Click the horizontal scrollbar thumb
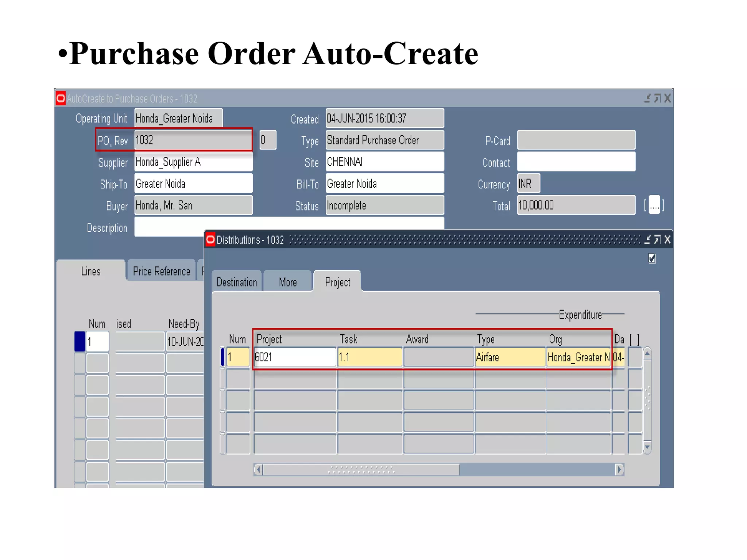The width and height of the screenshot is (747, 560). (x=361, y=470)
